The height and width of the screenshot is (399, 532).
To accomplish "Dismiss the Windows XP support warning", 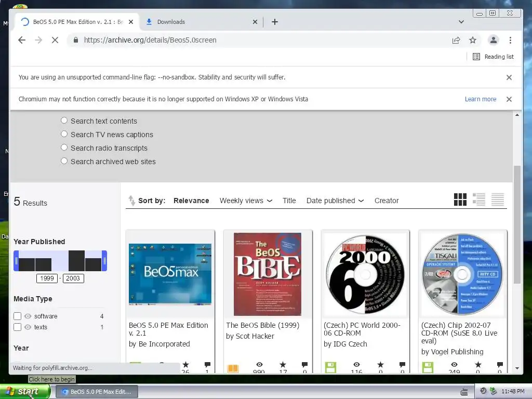I will [x=509, y=99].
